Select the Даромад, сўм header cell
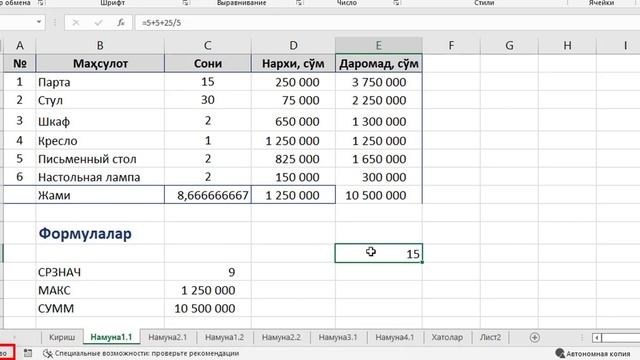Viewport: 640px width, 360px height. [x=379, y=64]
